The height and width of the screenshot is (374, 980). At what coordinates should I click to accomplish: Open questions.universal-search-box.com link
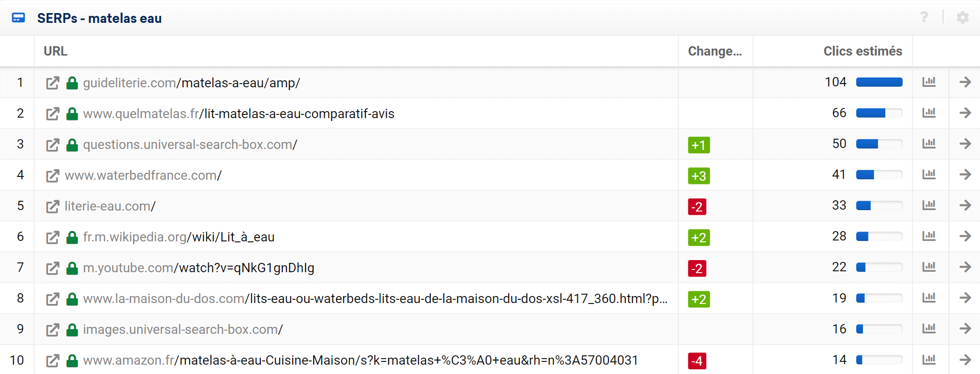pos(190,144)
